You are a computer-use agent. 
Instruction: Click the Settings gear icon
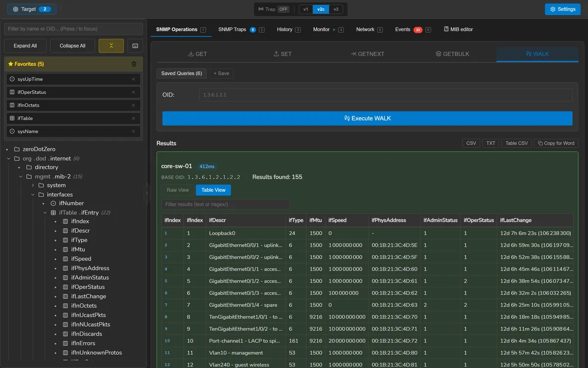tap(553, 9)
